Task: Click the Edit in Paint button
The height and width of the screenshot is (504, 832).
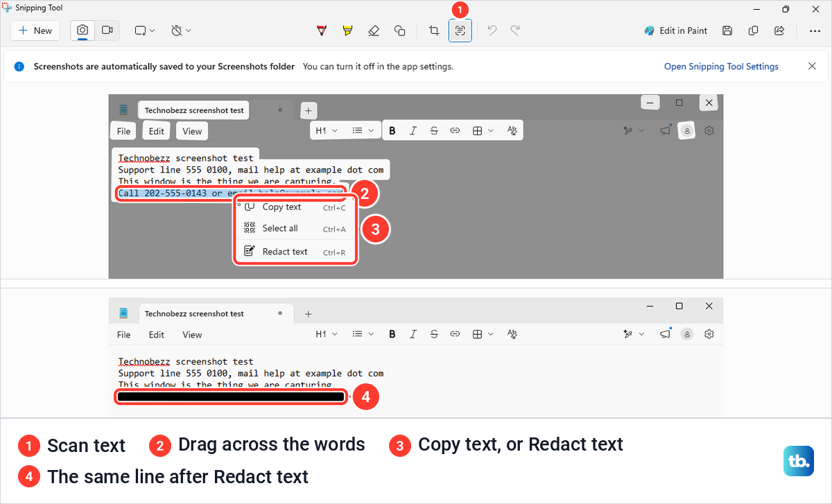Action: click(x=675, y=31)
